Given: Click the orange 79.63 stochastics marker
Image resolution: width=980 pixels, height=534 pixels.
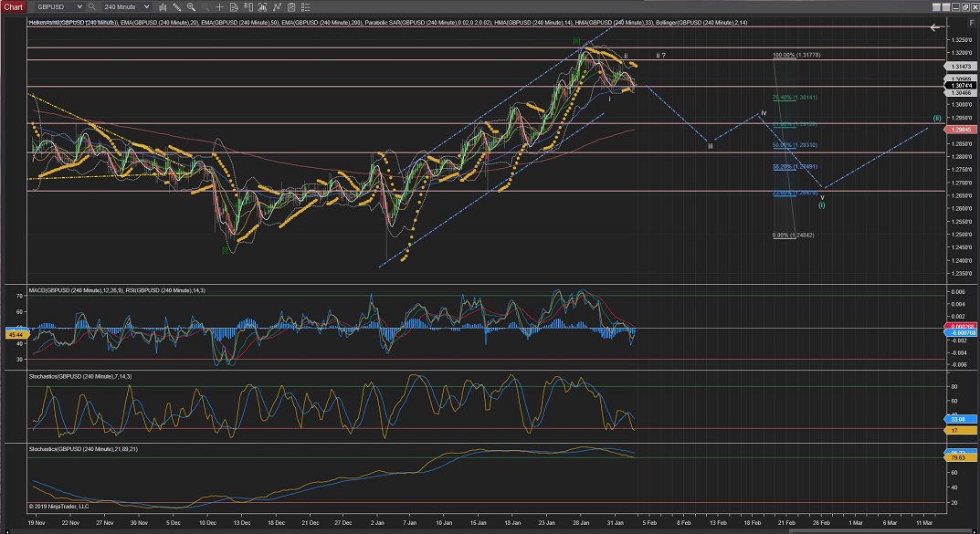Looking at the screenshot, I should click(960, 458).
